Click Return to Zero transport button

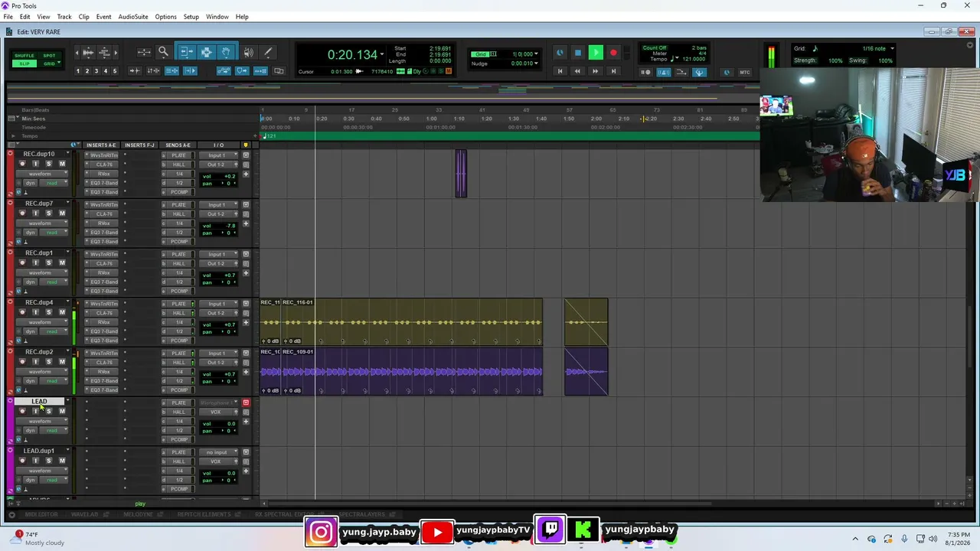pos(560,71)
